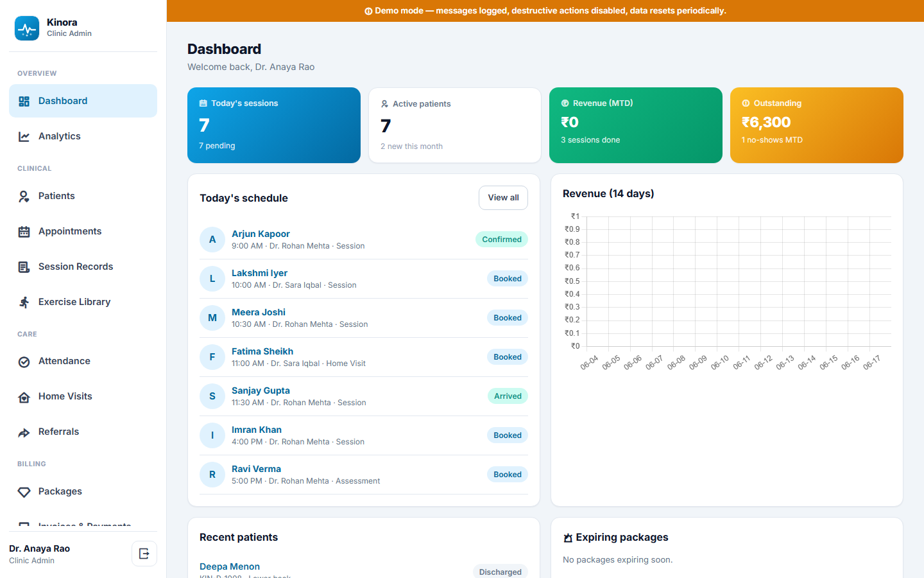Navigate to Appointments

tap(83, 231)
